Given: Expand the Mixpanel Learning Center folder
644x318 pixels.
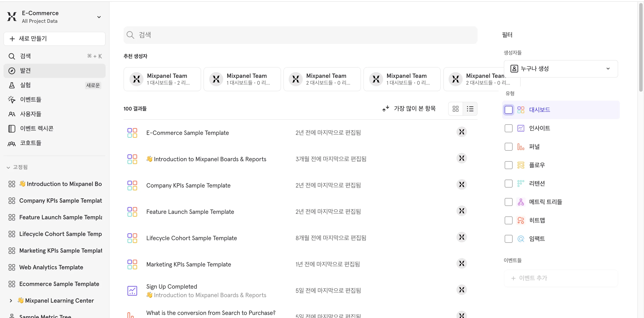Looking at the screenshot, I should (11, 300).
